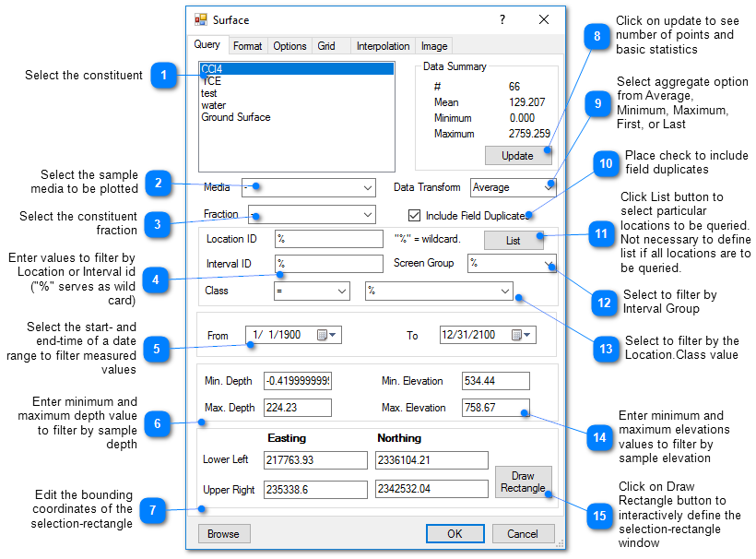Click the Draw Rectangle button
Screen dimensions: 756x559
coord(523,482)
